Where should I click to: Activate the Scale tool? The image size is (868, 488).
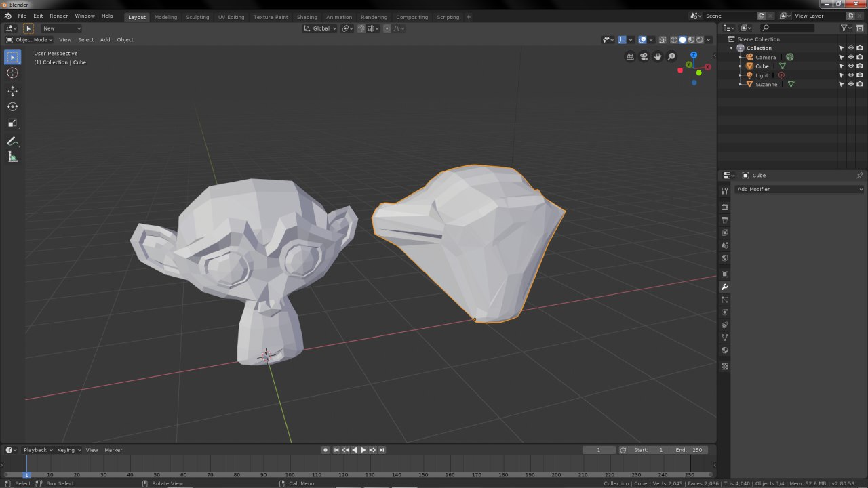coord(13,123)
